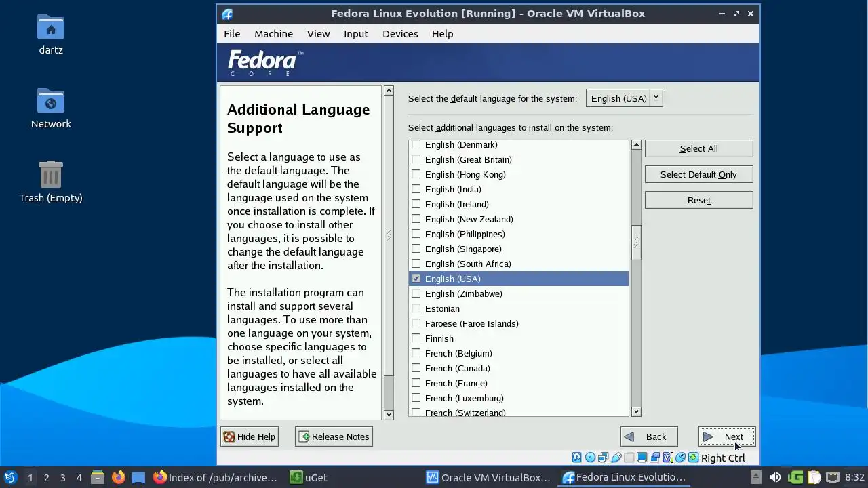Click the help panel scrollbar thumb

point(389,236)
